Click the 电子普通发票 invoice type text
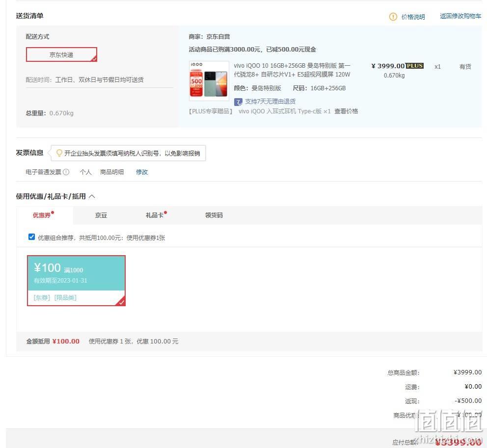 tap(44, 172)
